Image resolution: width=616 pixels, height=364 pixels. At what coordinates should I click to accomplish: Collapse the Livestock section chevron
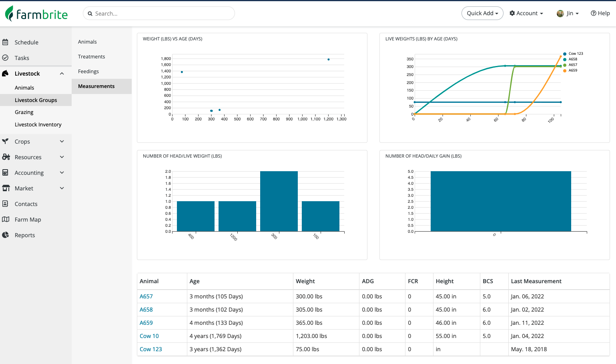(x=62, y=74)
